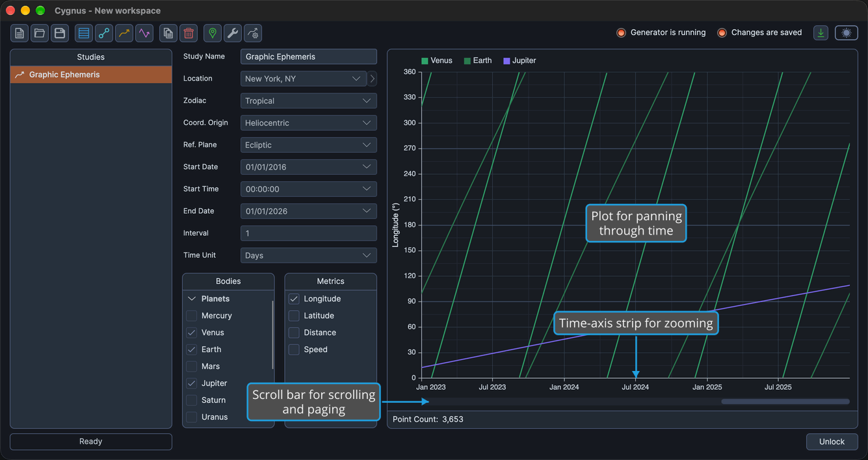The image size is (868, 460).
Task: Duplicate the study with the copy icon
Action: [168, 33]
